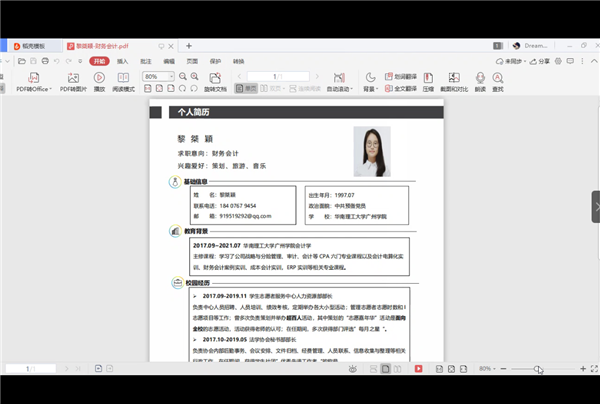Toggle eye protection mode in status bar

354,369
